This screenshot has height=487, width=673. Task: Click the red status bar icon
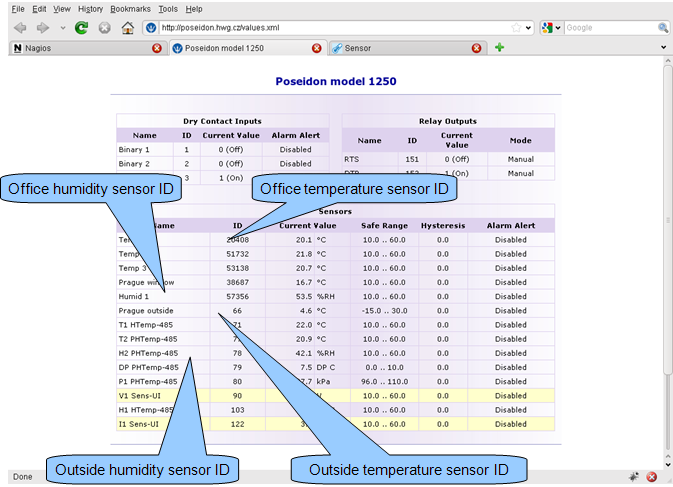click(x=652, y=476)
